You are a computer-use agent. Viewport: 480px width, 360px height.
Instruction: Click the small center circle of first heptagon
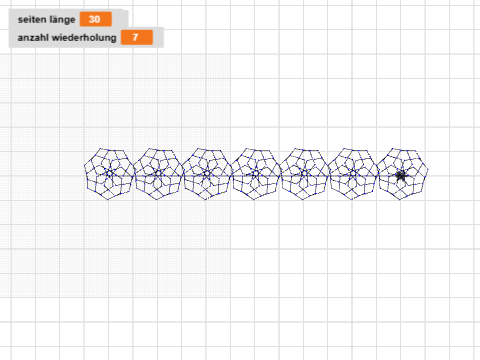click(109, 173)
